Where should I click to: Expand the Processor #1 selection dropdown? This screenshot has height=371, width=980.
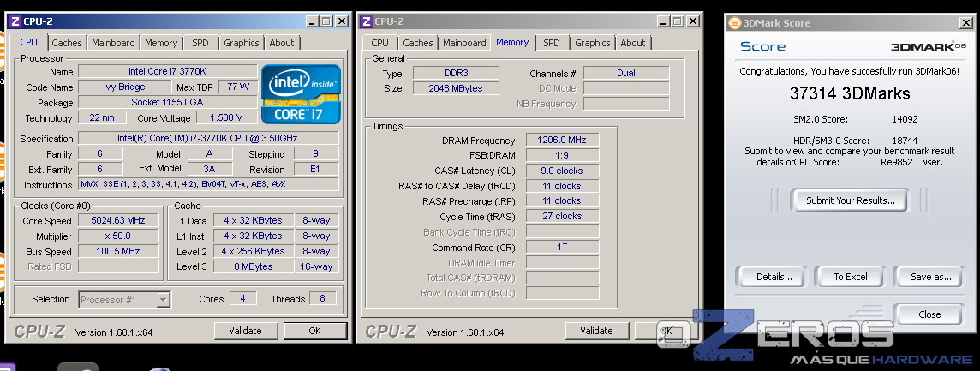163,300
